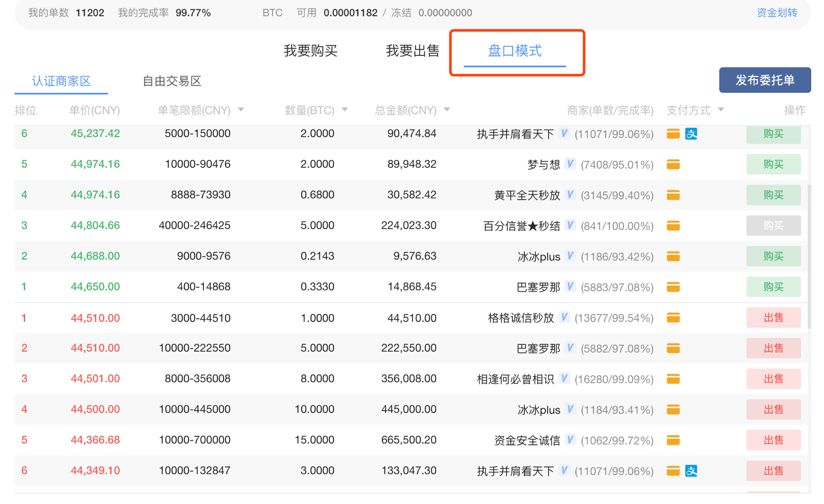Click verified V badge next to 资金安全诚信
Image resolution: width=824 pixels, height=504 pixels.
570,440
